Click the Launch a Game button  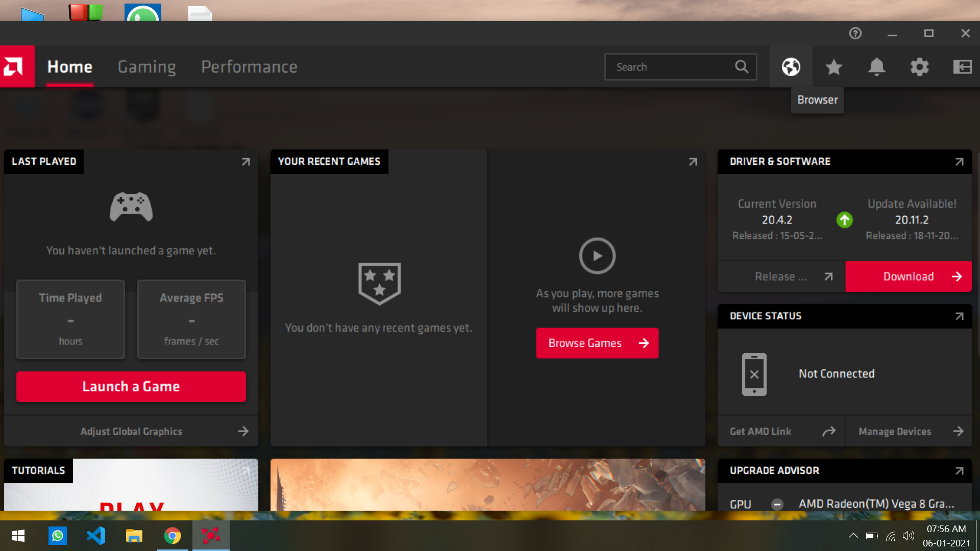click(x=131, y=387)
